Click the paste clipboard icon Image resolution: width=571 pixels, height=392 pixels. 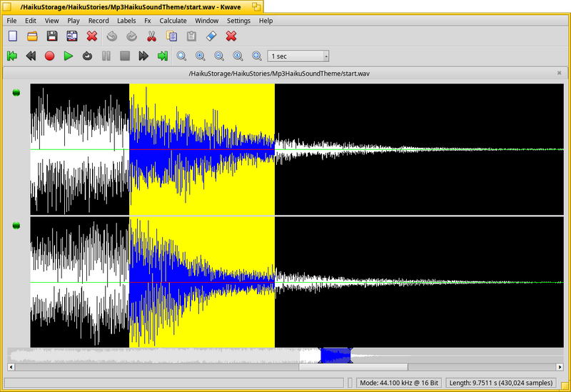click(191, 36)
